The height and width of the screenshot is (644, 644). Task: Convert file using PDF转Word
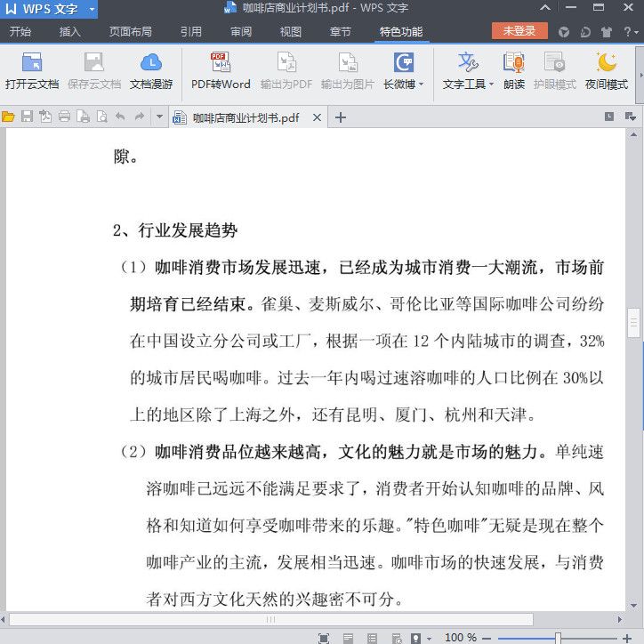[x=221, y=70]
